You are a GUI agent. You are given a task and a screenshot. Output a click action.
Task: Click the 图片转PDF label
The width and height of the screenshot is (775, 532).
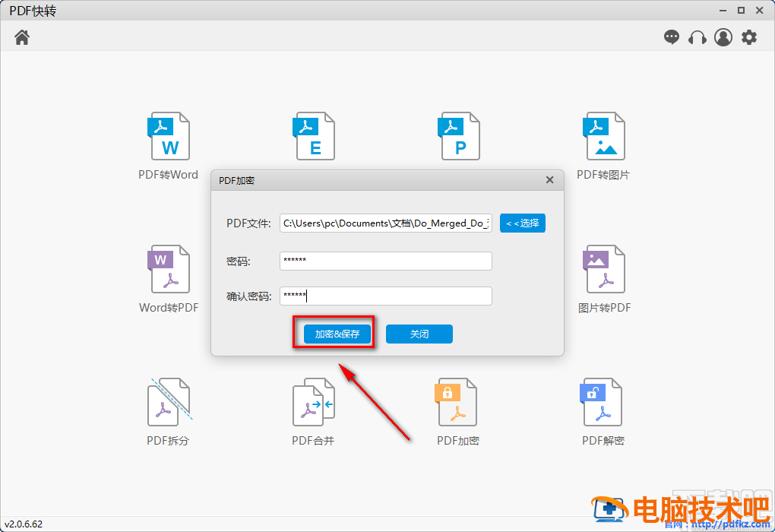coord(605,308)
